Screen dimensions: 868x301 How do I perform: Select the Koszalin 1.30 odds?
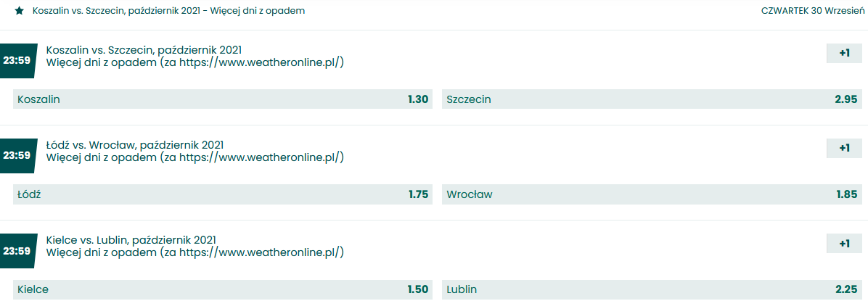click(x=222, y=99)
